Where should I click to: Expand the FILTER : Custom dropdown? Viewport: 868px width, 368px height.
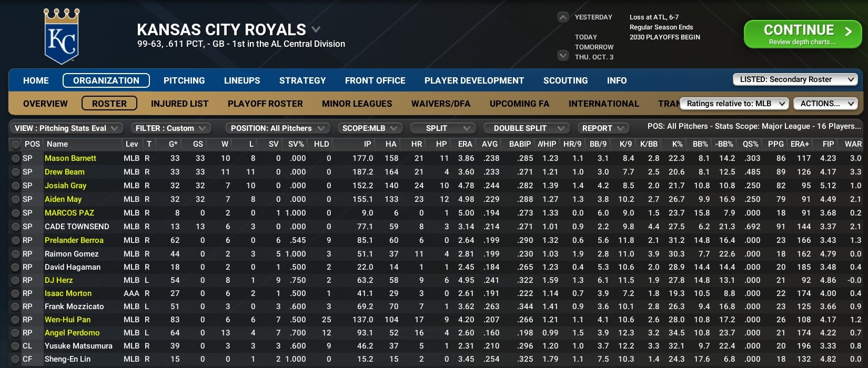(x=170, y=128)
